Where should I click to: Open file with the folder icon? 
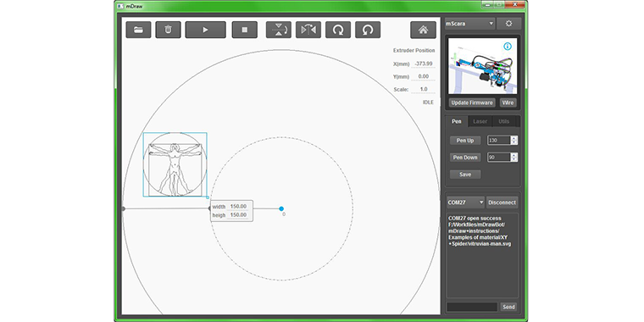pyautogui.click(x=138, y=30)
